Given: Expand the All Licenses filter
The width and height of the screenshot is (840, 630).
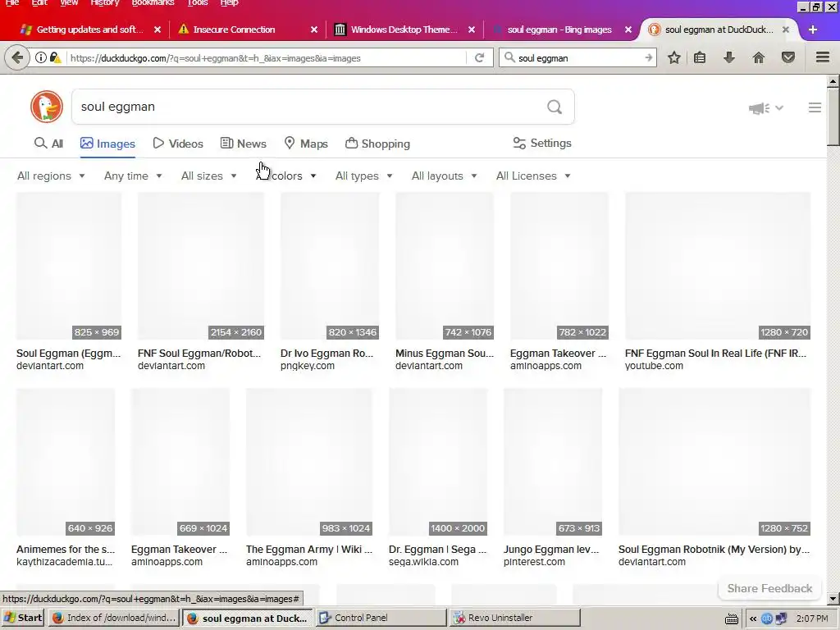Looking at the screenshot, I should (x=533, y=176).
